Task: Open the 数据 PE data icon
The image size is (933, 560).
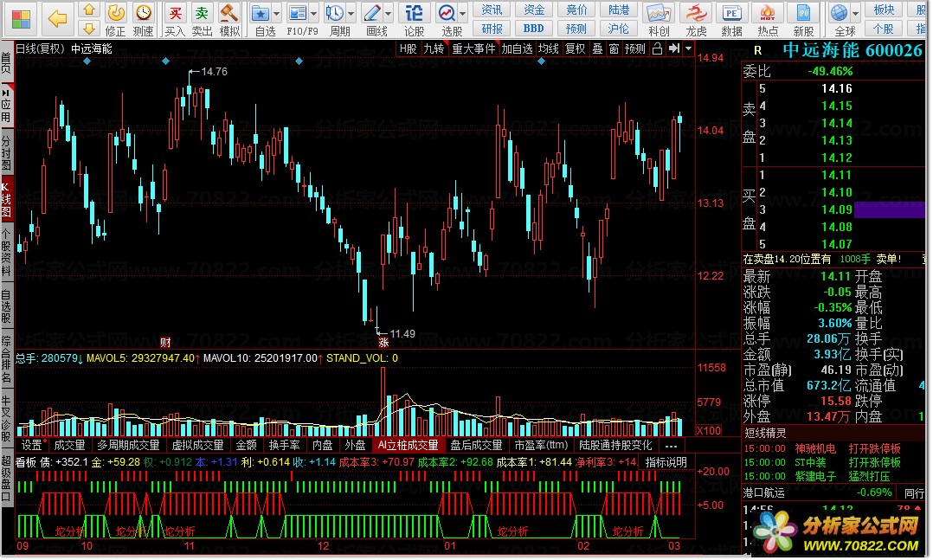Action: 731,18
